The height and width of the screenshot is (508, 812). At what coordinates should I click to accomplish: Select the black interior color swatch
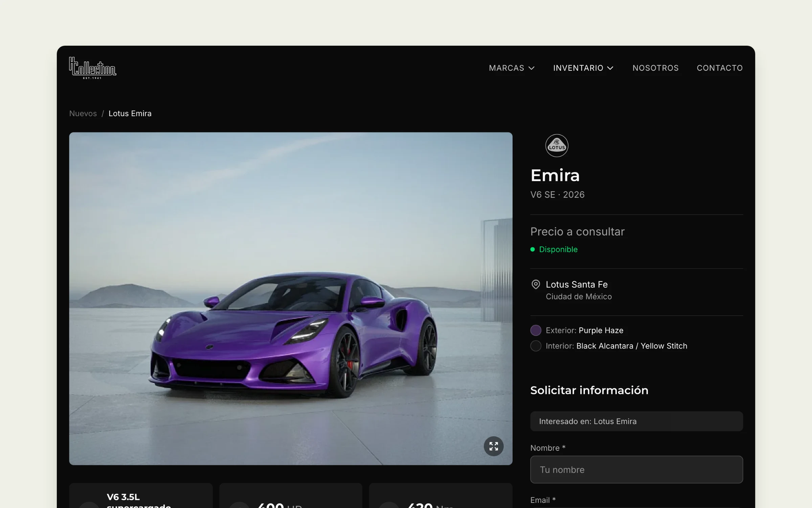[536, 346]
